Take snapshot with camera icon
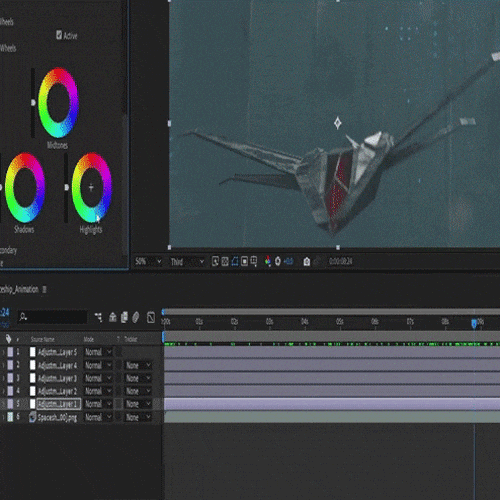 307,262
